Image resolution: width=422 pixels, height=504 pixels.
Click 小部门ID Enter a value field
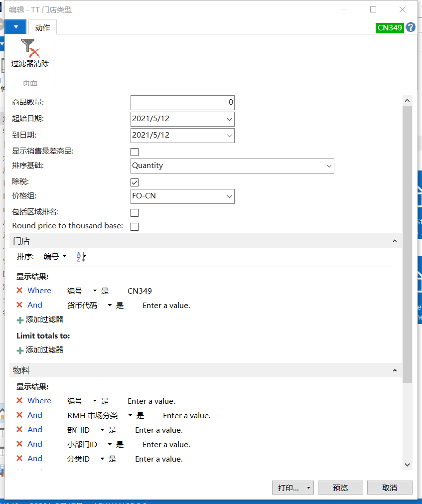166,445
